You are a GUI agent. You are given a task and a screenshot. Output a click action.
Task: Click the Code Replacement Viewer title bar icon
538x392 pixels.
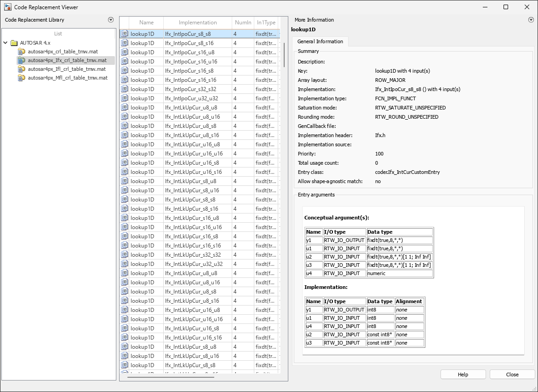click(x=7, y=7)
